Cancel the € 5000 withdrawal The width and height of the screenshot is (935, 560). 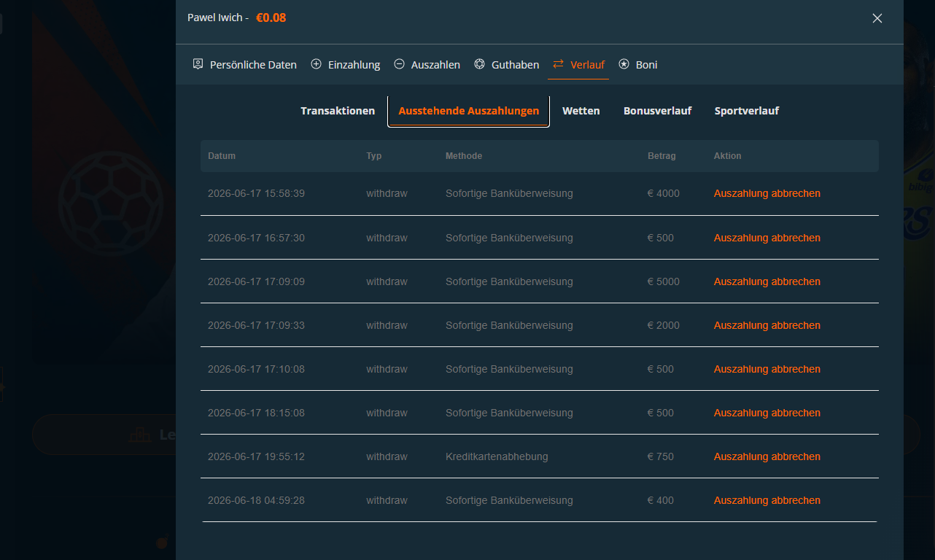click(x=767, y=282)
